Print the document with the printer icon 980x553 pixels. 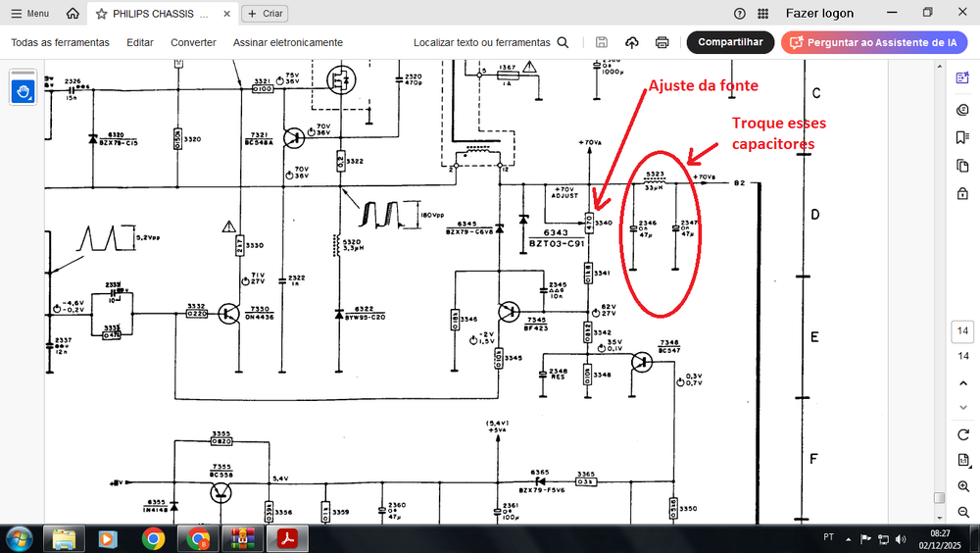tap(662, 42)
